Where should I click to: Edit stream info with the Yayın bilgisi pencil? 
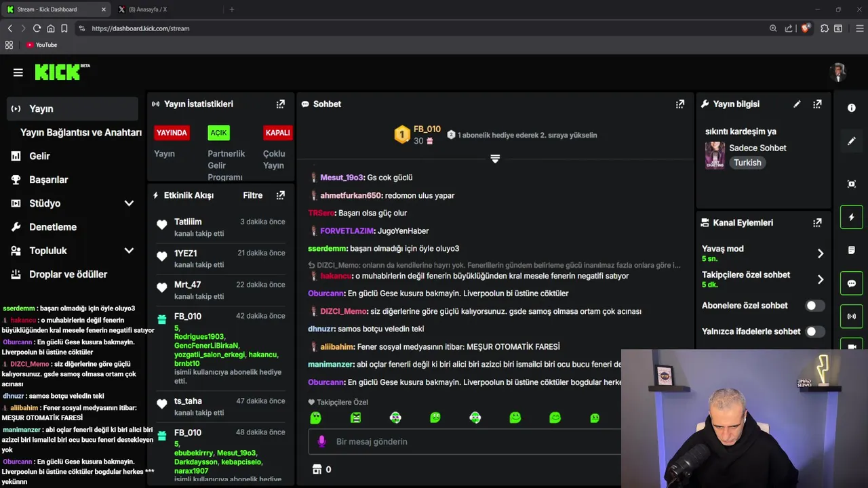(797, 104)
